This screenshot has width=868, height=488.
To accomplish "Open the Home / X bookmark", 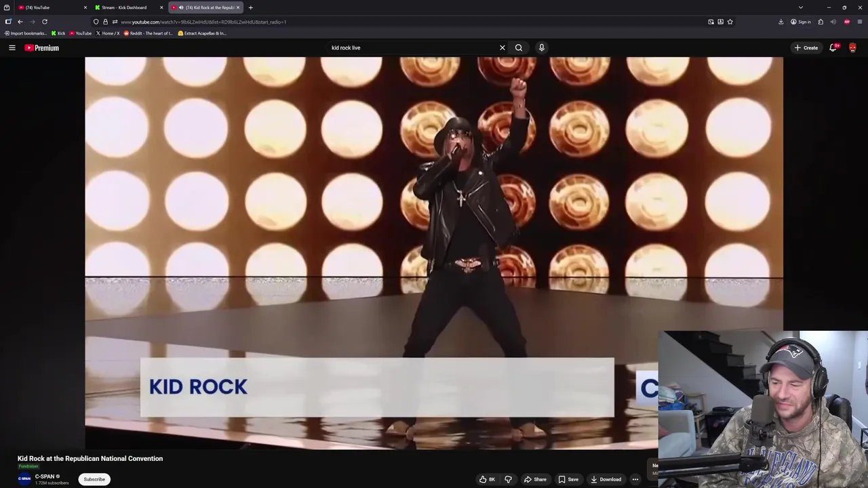I will point(108,33).
